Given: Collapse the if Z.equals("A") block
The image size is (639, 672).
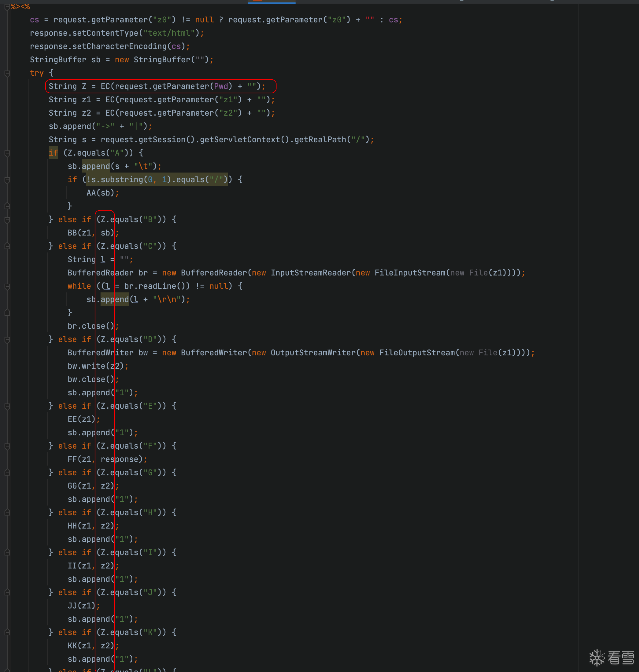Looking at the screenshot, I should point(7,153).
